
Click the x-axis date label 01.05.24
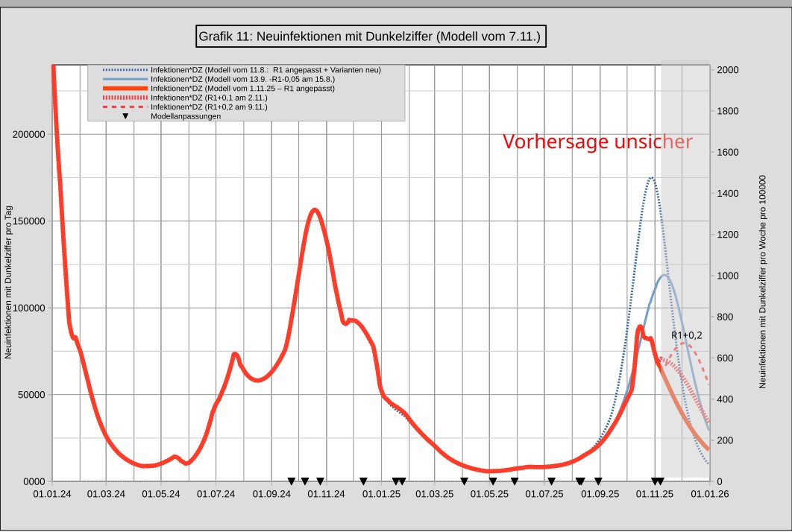(x=161, y=494)
